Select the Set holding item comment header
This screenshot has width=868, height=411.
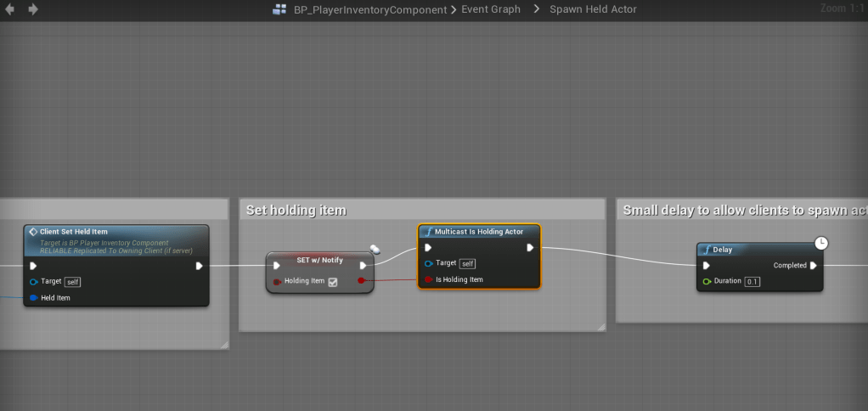click(422, 210)
